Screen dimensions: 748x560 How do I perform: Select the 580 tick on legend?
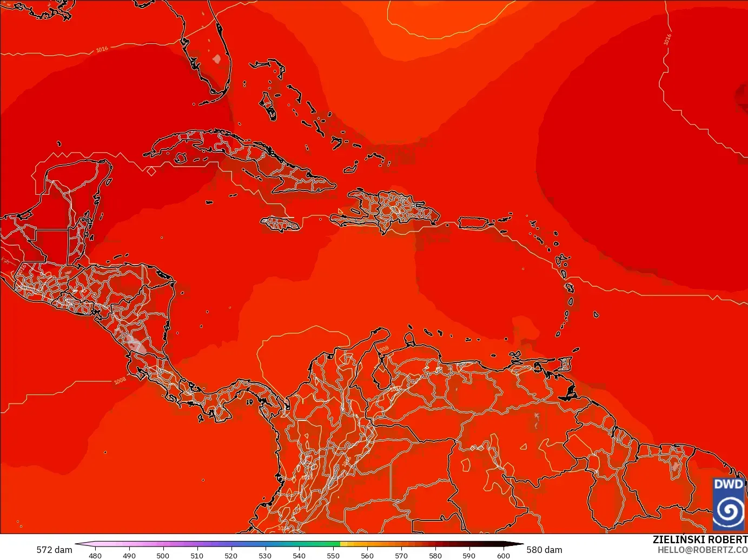coord(435,556)
